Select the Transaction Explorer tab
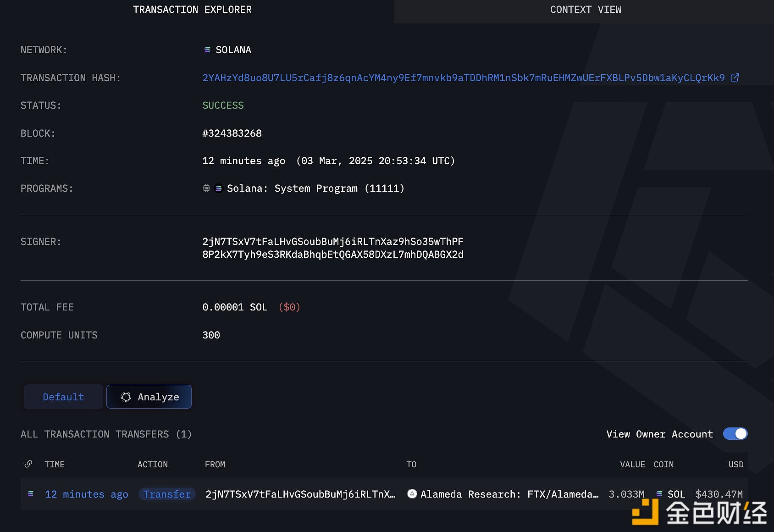 (x=192, y=10)
